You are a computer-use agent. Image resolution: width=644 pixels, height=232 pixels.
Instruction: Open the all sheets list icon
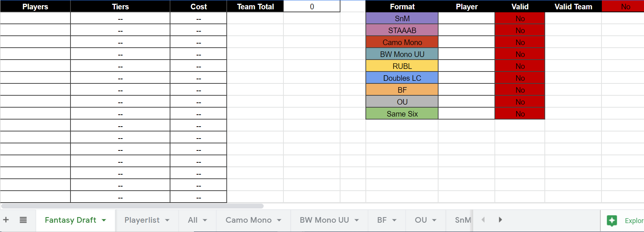(x=23, y=220)
